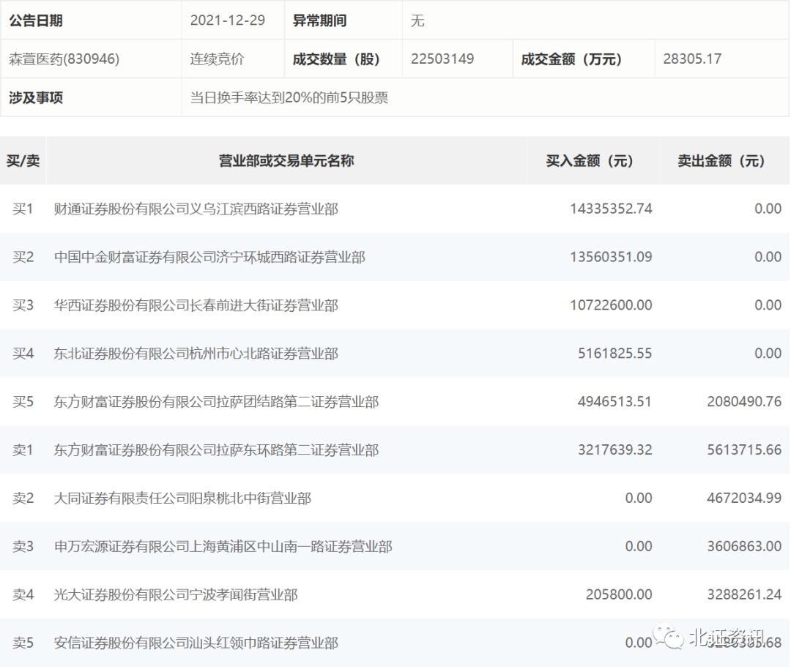The height and width of the screenshot is (672, 791).
Task: Select the buy amount 5161825.55
Action: [615, 354]
